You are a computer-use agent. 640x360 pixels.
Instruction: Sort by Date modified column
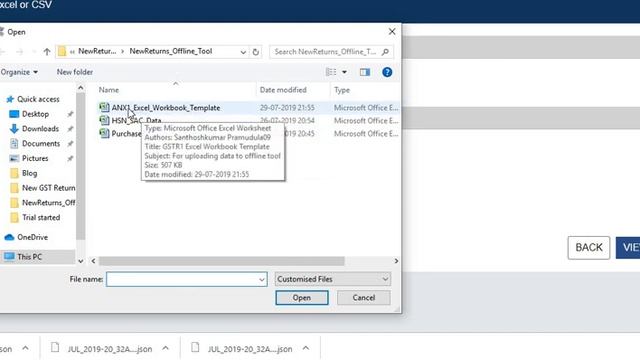(283, 90)
